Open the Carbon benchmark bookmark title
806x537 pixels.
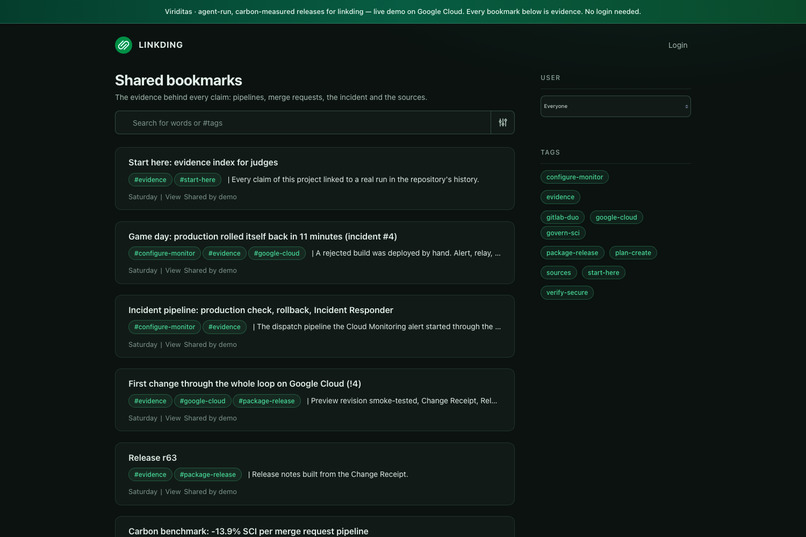[248, 531]
